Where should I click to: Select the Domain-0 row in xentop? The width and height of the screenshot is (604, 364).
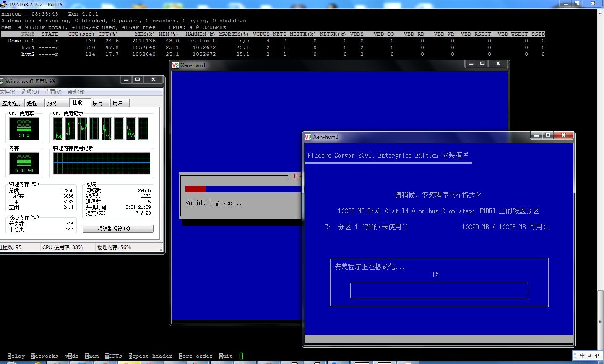pos(273,41)
